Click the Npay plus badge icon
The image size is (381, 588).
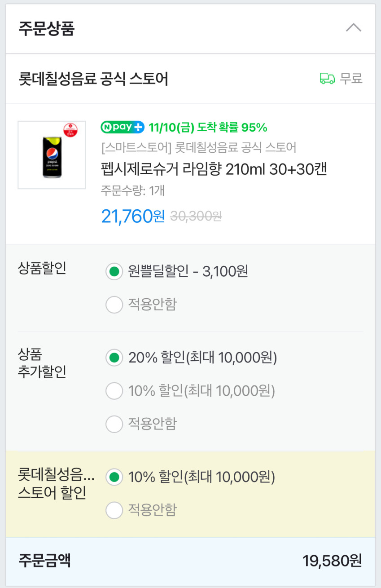[x=123, y=127]
